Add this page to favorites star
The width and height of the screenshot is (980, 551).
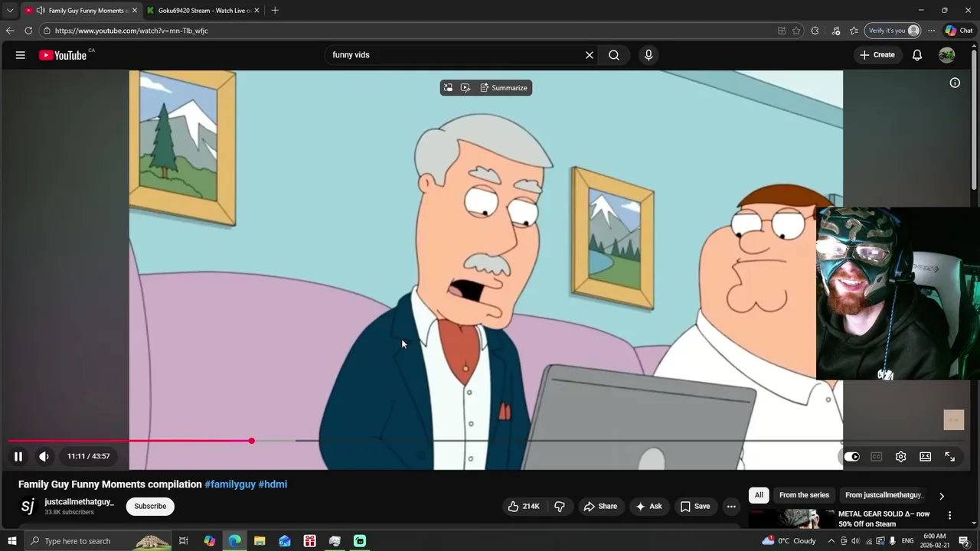(x=796, y=31)
